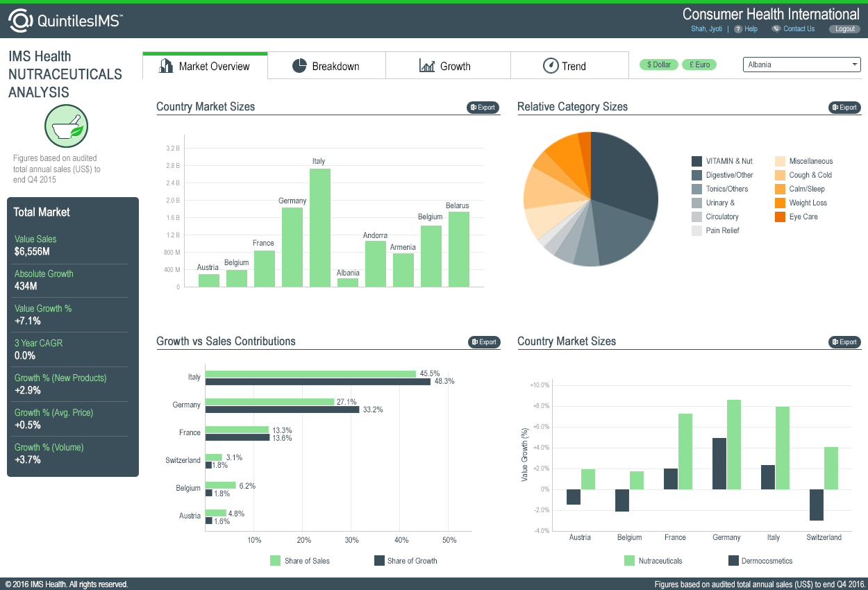Export the Growth vs Sales Contributions chart
The width and height of the screenshot is (868, 590).
coord(483,342)
